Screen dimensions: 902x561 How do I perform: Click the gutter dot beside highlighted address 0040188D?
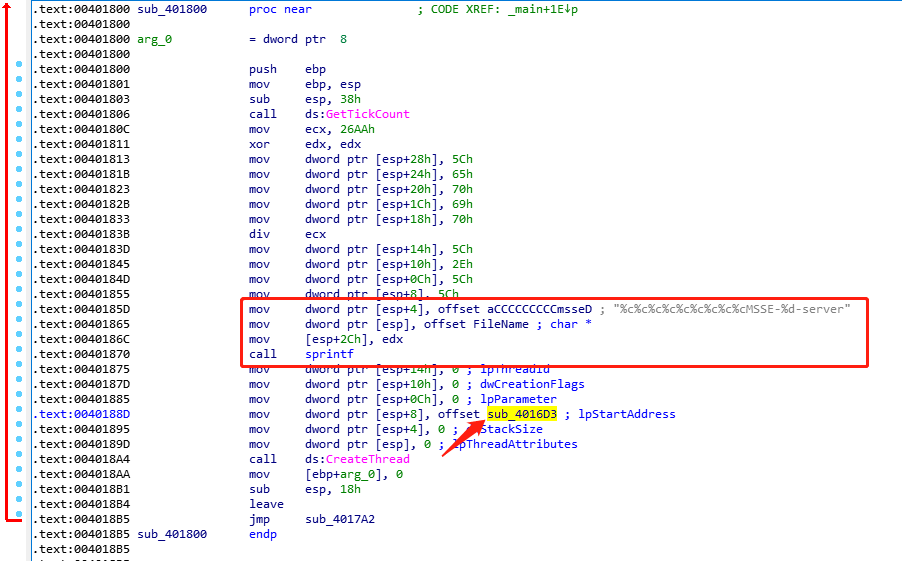pos(20,414)
